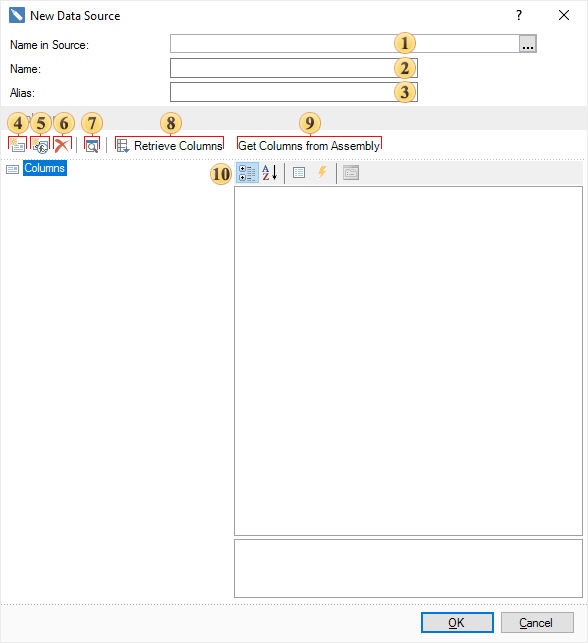
Task: Click the New Column toolbar icon
Action: click(17, 145)
